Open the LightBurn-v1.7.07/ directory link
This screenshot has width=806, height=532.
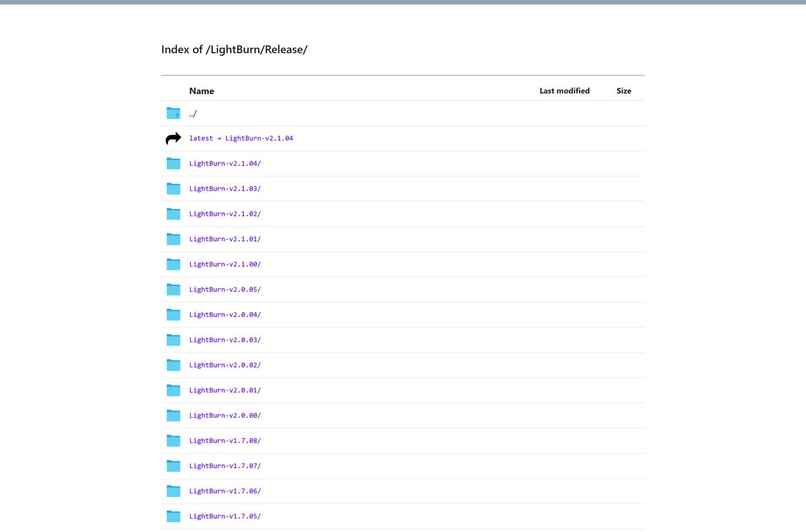coord(225,465)
